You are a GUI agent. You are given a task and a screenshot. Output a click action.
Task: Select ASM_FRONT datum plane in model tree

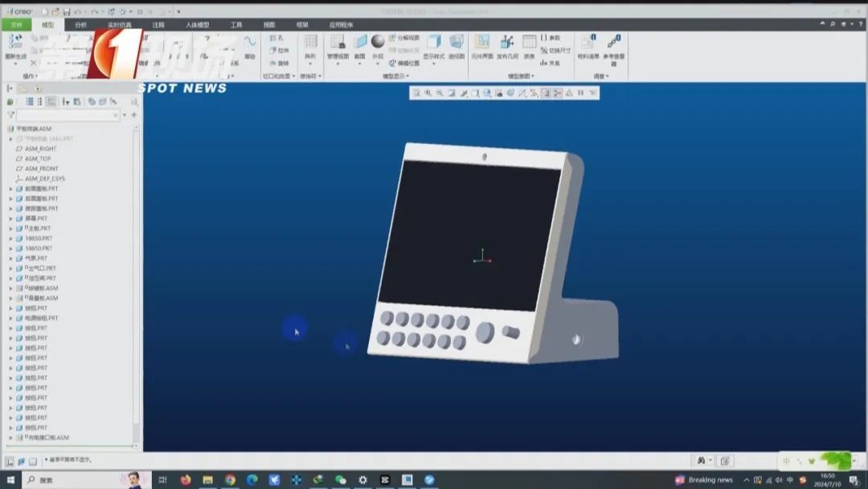point(42,169)
